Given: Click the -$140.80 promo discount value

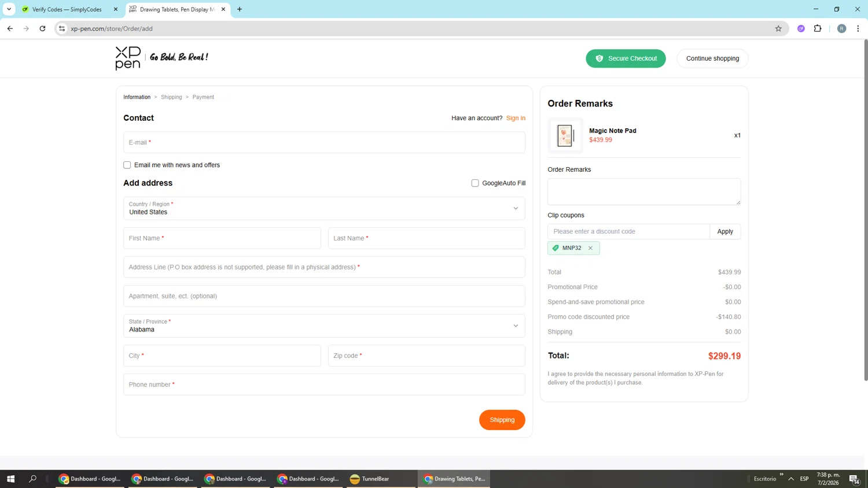Looking at the screenshot, I should coord(728,317).
